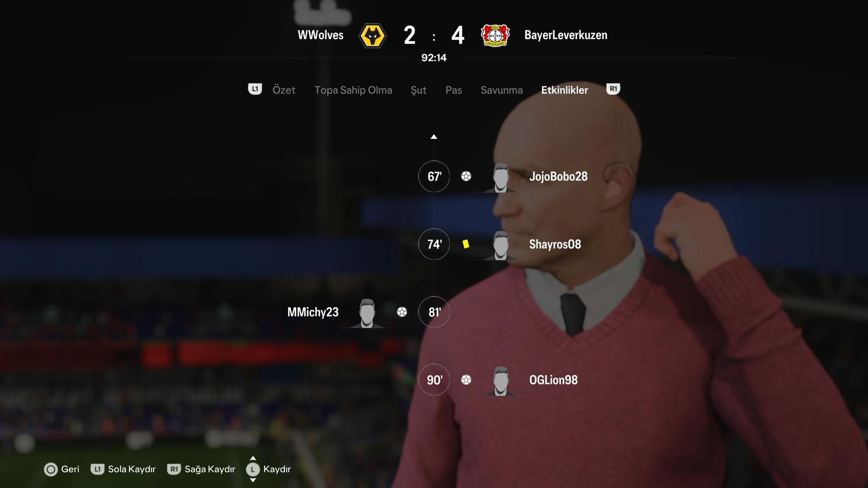Click the Wolves club crest
This screenshot has height=488, width=868.
click(x=373, y=36)
